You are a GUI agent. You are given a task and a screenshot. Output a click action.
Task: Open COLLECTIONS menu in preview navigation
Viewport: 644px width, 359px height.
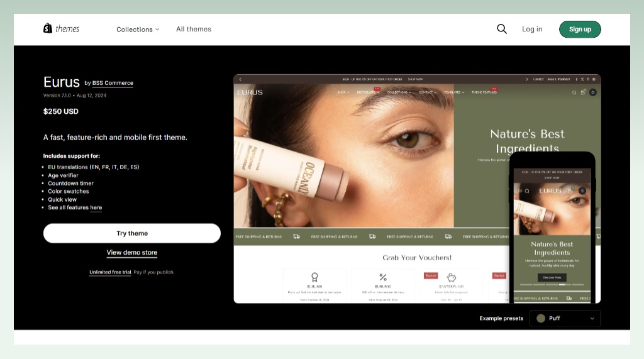399,92
